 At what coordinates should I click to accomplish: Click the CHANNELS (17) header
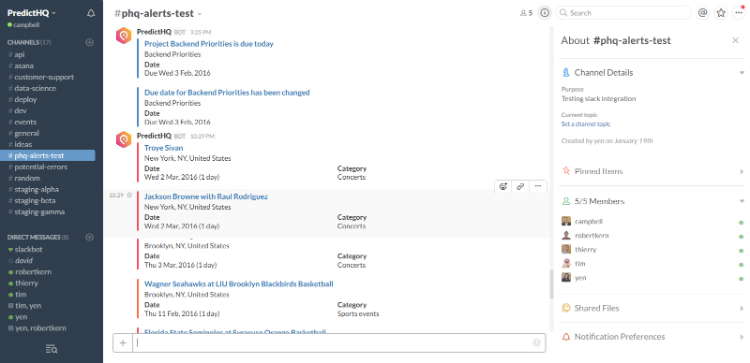pyautogui.click(x=29, y=43)
